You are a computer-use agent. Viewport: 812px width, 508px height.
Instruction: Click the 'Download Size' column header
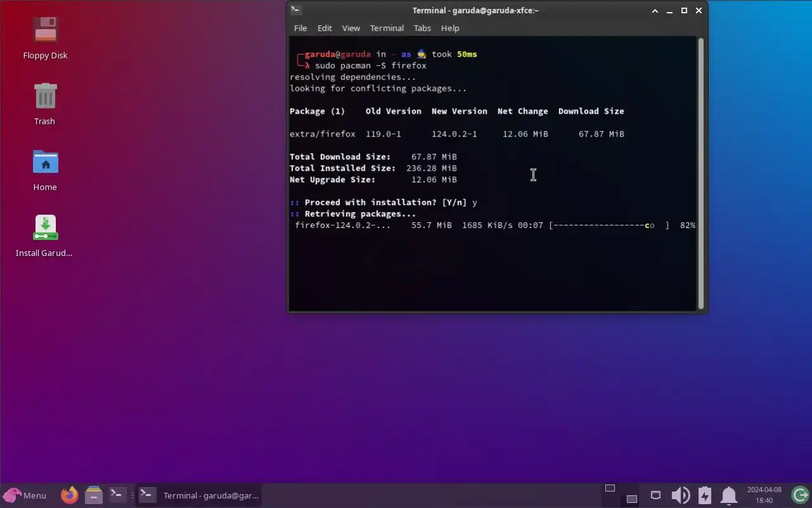click(x=591, y=111)
